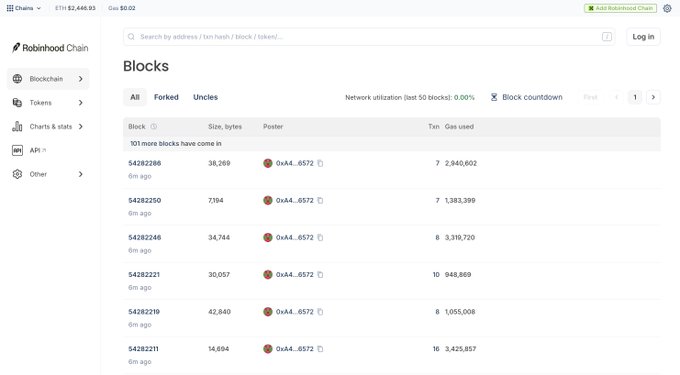Click the API sidebar icon

click(17, 150)
